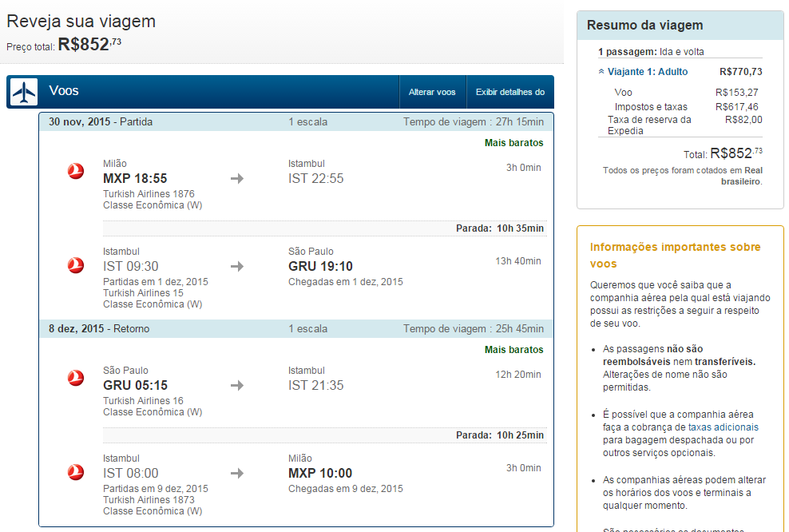The height and width of the screenshot is (532, 789).
Task: Click Parada: 10h 35min layover text
Action: (x=500, y=228)
